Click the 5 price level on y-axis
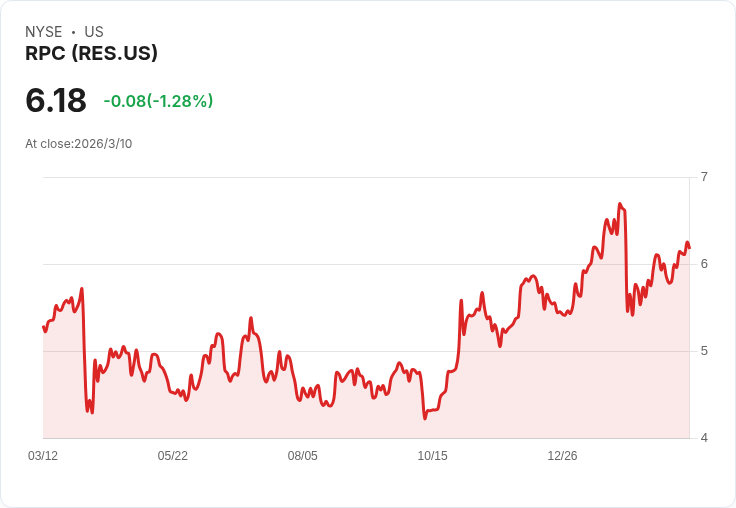 coord(704,351)
